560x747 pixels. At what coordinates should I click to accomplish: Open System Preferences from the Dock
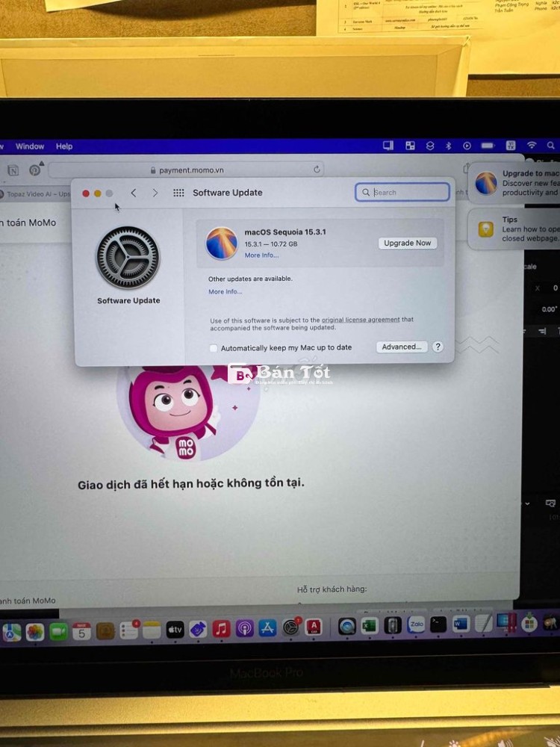click(290, 628)
